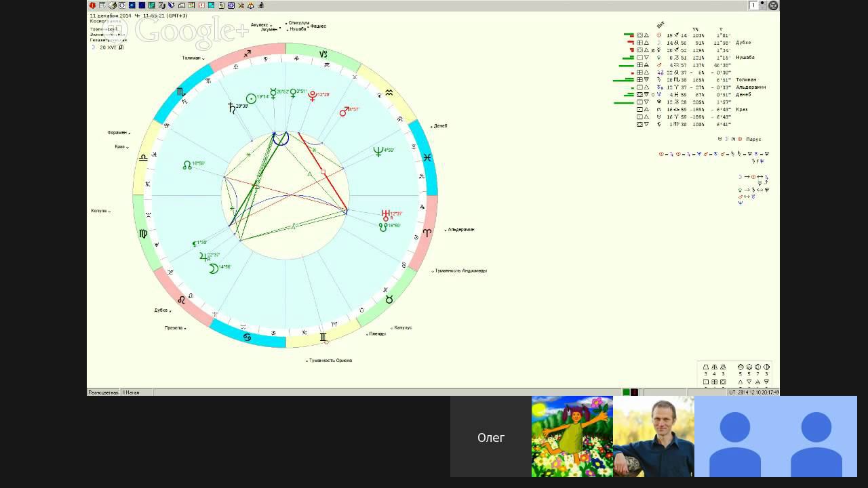Screen dimensions: 868x488
Task: Select the Mars glyph at 4°57'
Action: click(344, 110)
